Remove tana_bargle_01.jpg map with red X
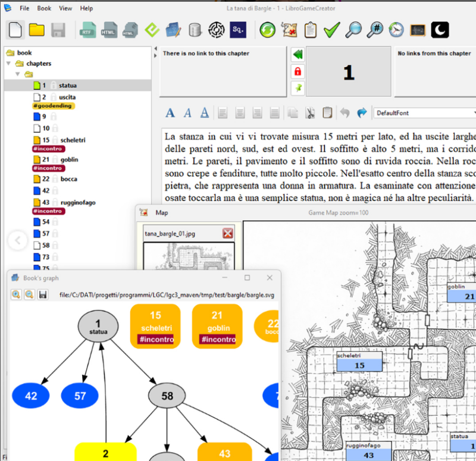The width and height of the screenshot is (476, 461). [x=228, y=233]
